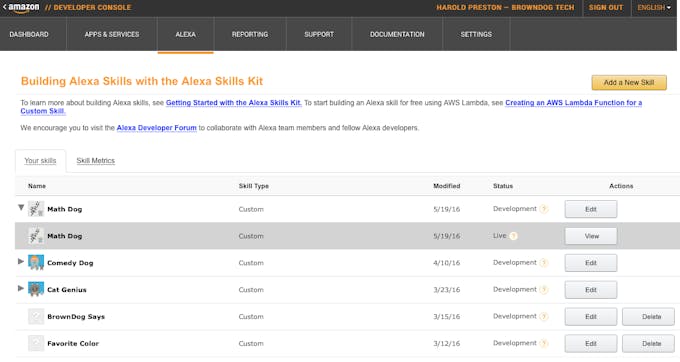680x362 pixels.
Task: Click the Harold Preston account name
Action: 505,8
